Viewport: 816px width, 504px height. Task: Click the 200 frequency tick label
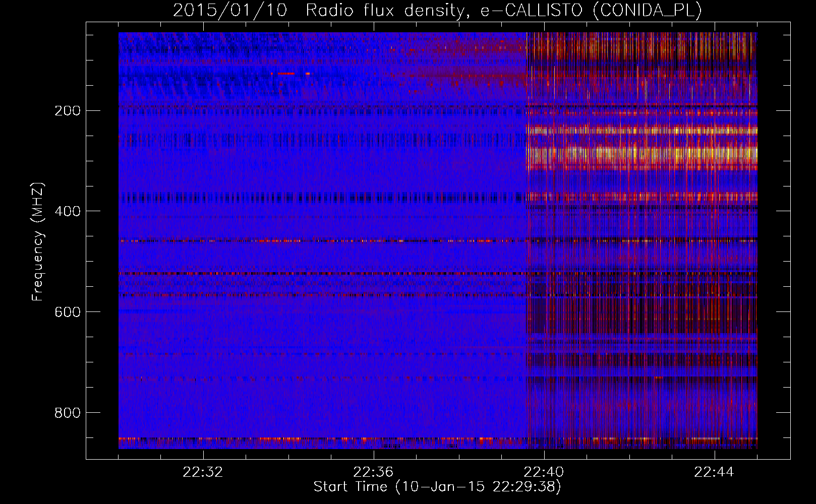click(67, 110)
